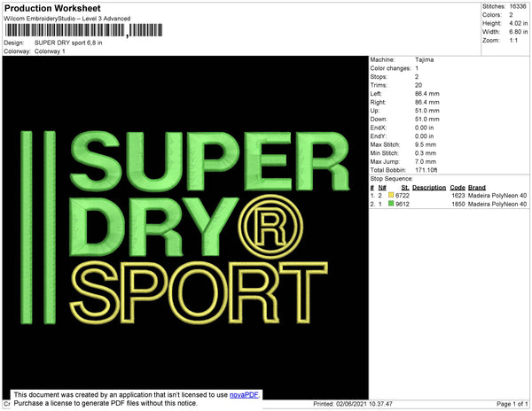Select the barcode below the worksheet title
The width and height of the screenshot is (532, 411).
point(83,30)
